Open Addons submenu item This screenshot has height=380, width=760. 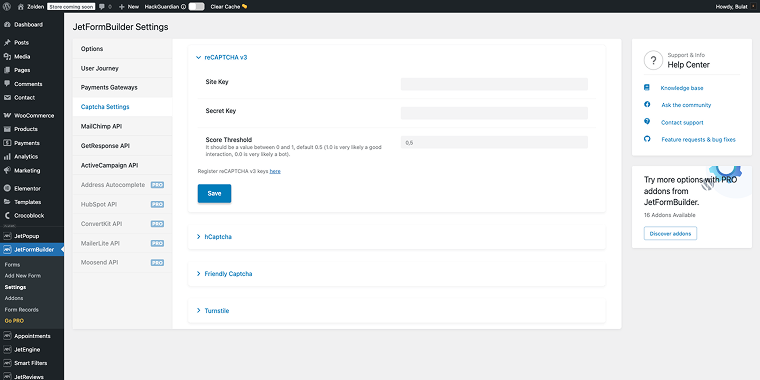(14, 298)
